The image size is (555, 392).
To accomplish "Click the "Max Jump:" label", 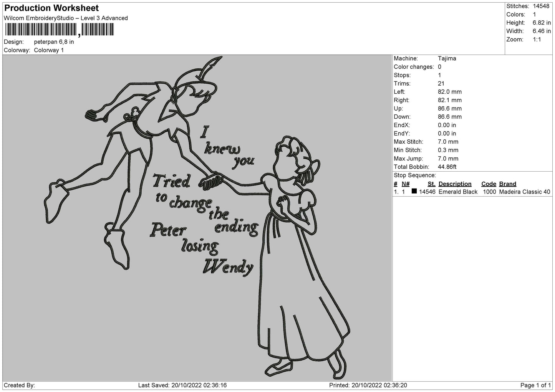I will tap(409, 159).
